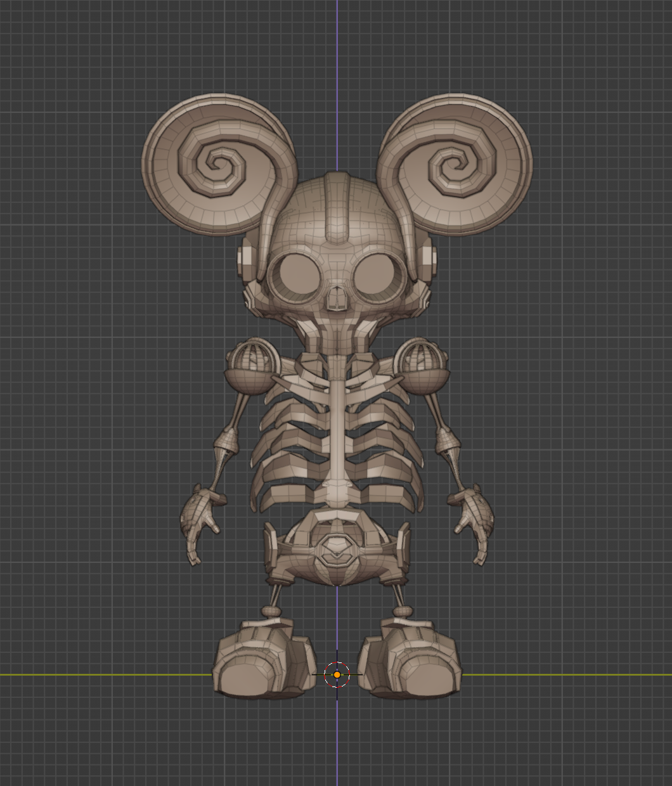Click the spiral ear on the viewer's right
Viewport: 672px width, 786px height.
(x=455, y=164)
